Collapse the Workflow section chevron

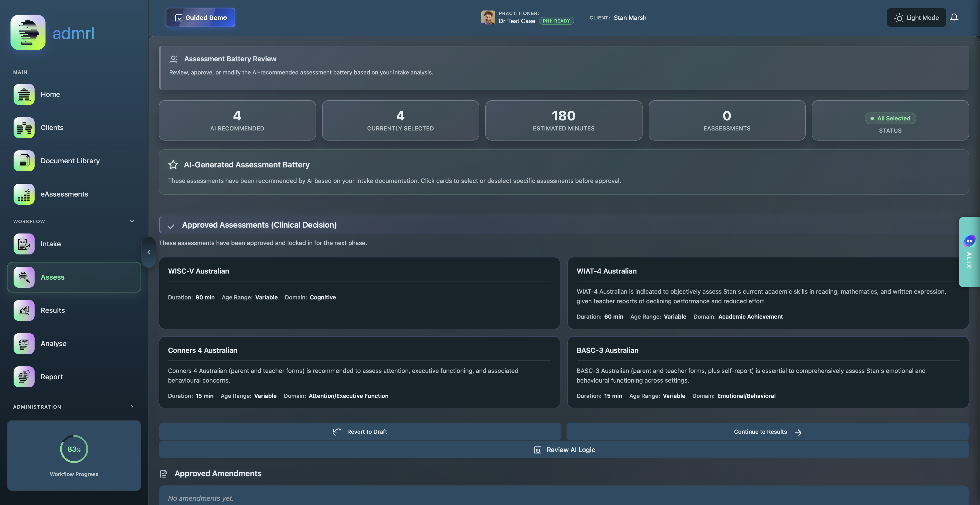pos(132,221)
